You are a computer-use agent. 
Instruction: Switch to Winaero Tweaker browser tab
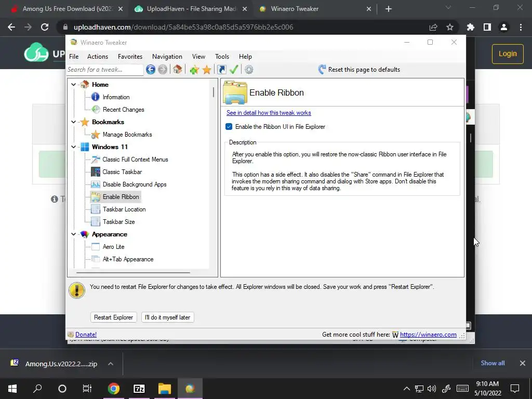tap(315, 9)
